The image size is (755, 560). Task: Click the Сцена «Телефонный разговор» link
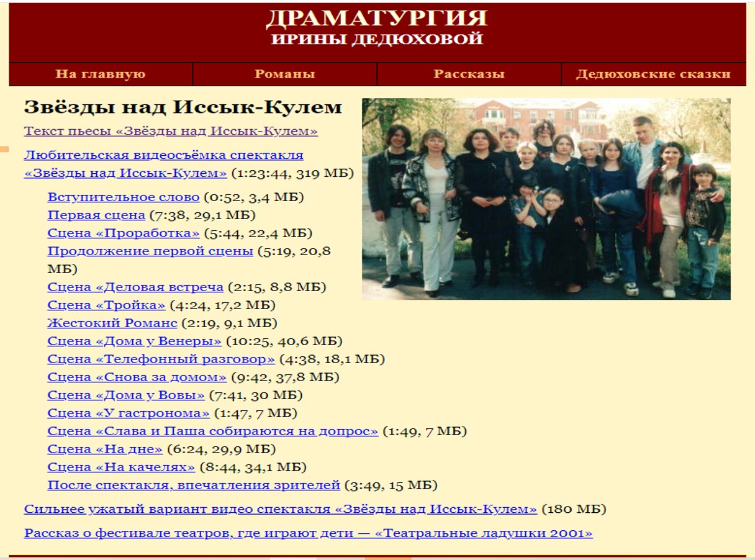(x=161, y=359)
